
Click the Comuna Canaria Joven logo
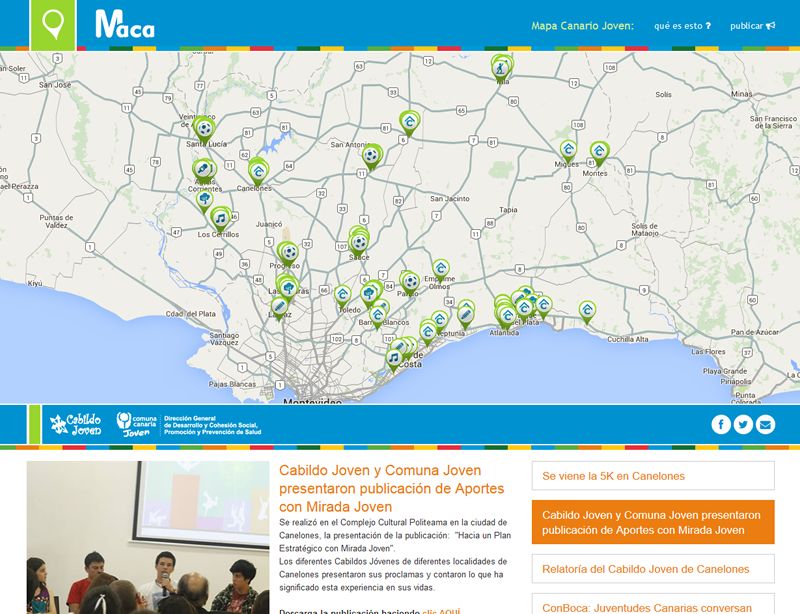pos(137,425)
